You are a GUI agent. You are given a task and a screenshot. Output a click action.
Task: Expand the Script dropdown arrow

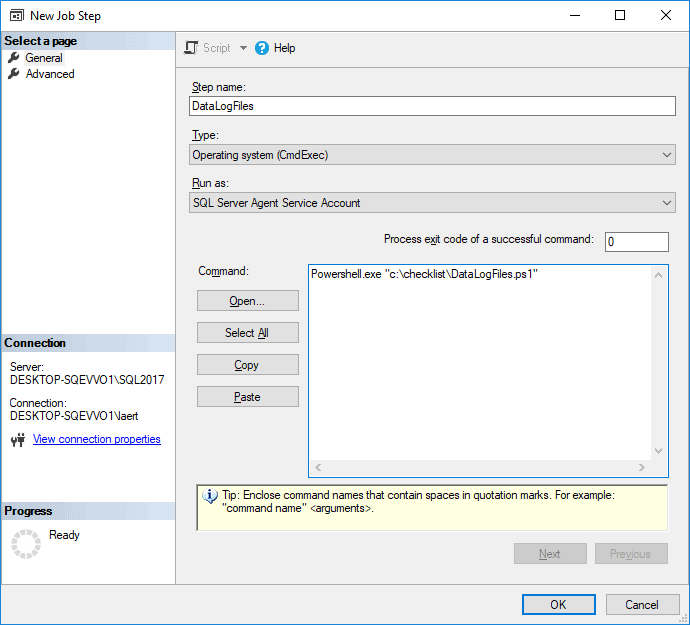pos(243,48)
